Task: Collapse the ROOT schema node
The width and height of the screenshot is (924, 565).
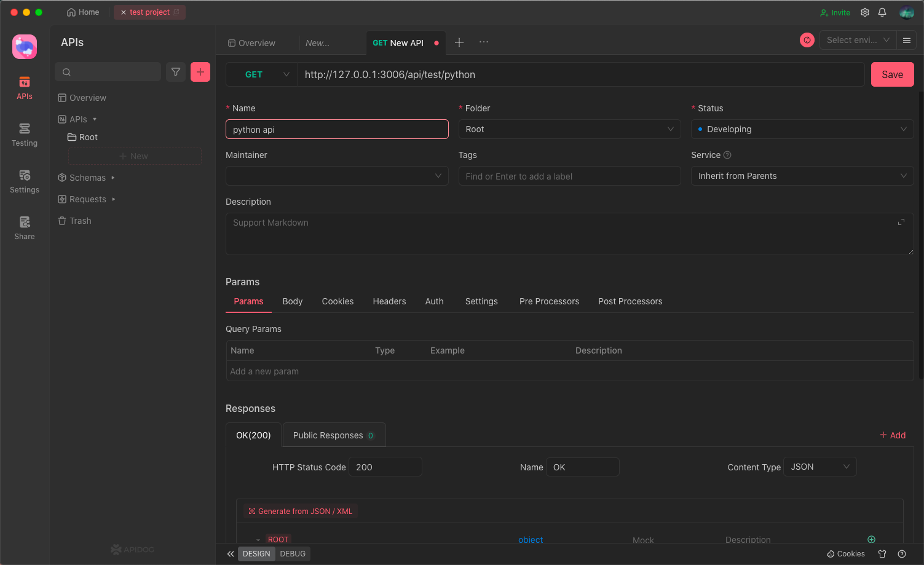Action: [x=258, y=540]
